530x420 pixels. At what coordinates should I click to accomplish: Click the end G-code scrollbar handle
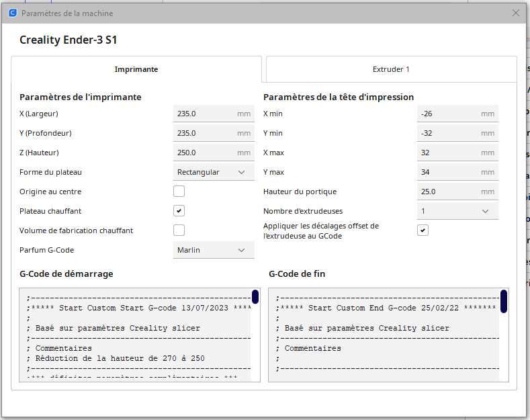[504, 301]
